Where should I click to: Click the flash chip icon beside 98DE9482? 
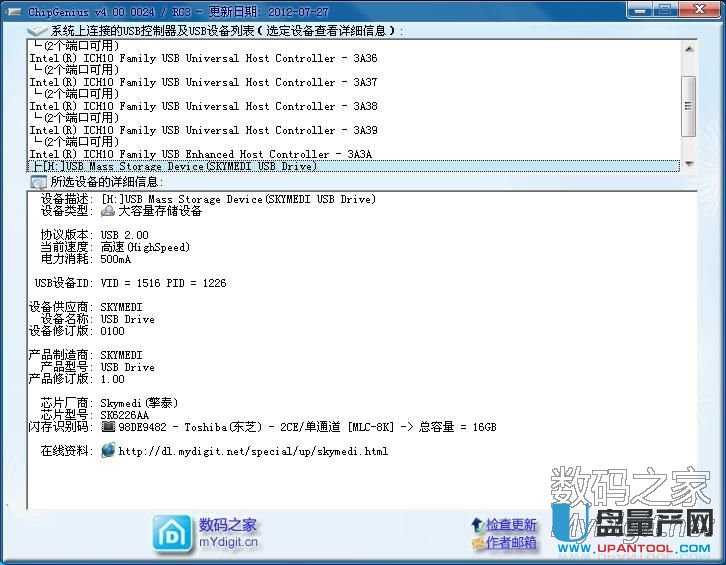108,427
